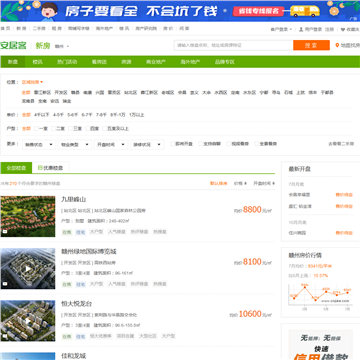The width and height of the screenshot is (360, 360).
Task: Open the 看房团 navigation tab
Action: click(x=99, y=62)
